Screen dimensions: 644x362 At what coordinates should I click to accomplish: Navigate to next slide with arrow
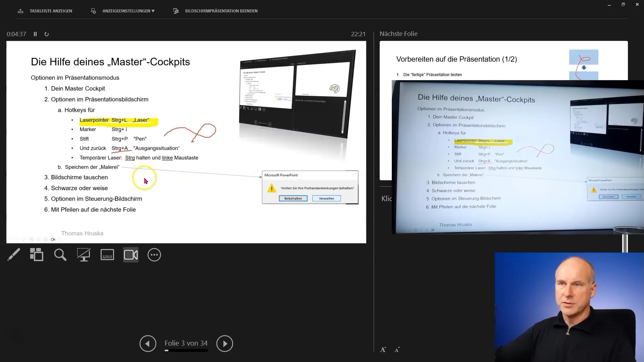225,343
